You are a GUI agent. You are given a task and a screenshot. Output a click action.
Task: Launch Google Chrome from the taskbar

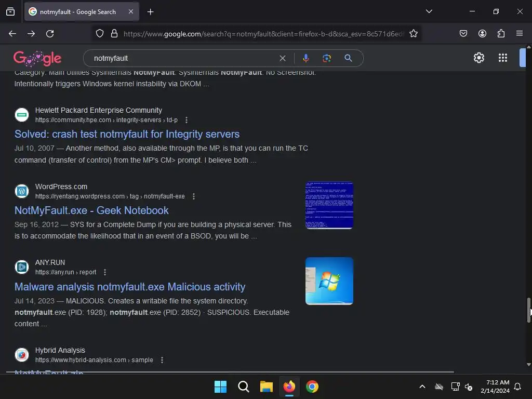tap(312, 387)
